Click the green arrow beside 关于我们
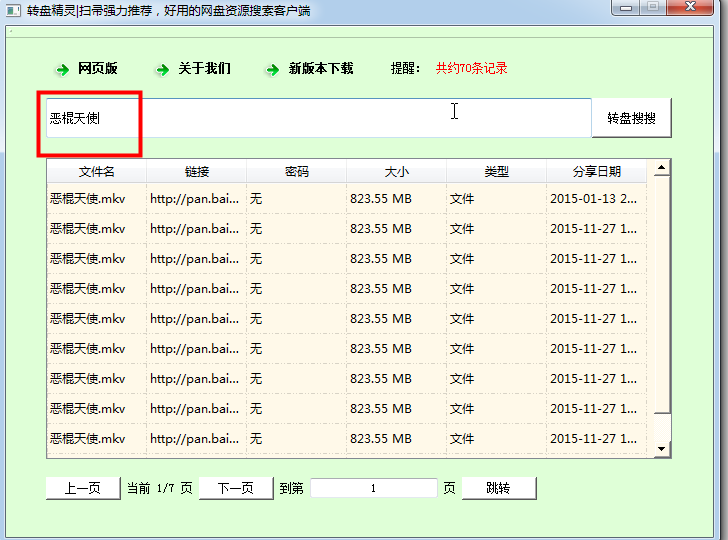The width and height of the screenshot is (728, 540). tap(162, 69)
